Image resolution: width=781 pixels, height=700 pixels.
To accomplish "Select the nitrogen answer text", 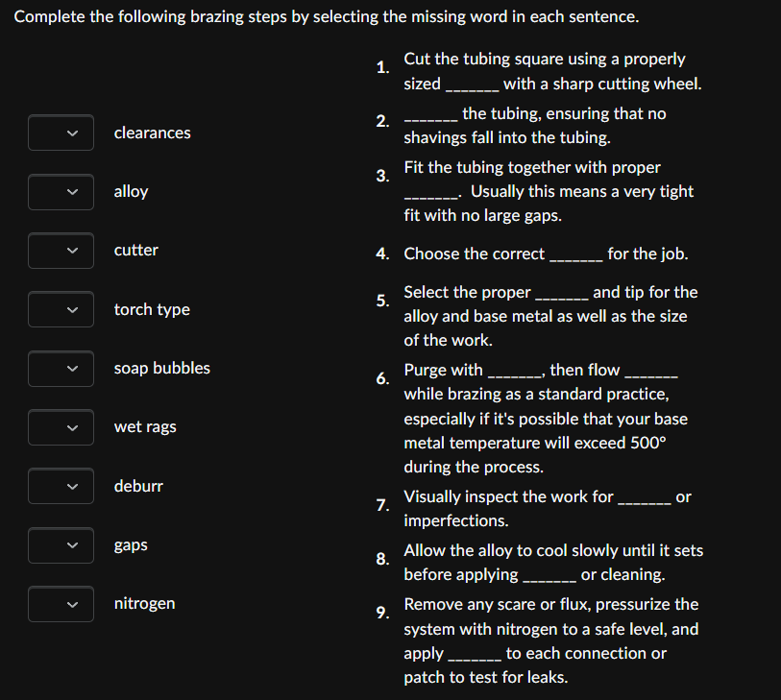I will click(x=144, y=604).
